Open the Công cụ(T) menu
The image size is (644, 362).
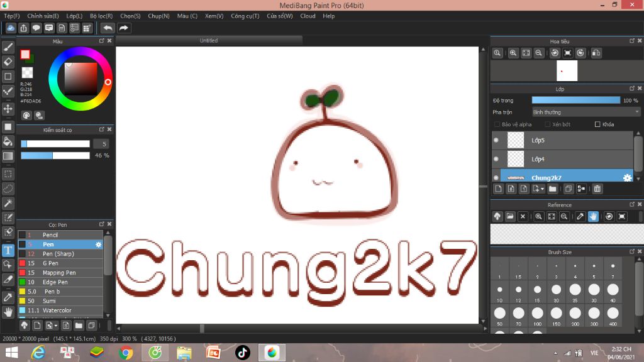tap(245, 16)
